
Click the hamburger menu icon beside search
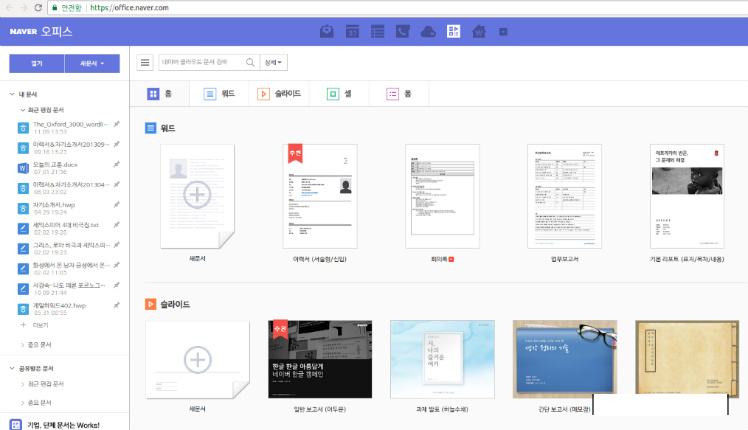[145, 63]
